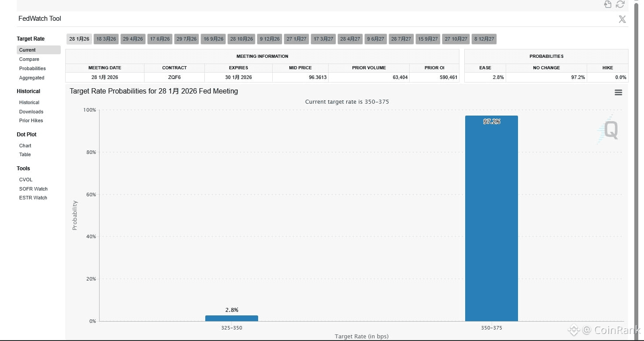Click the Target Rate Probabilities chart title
This screenshot has height=341, width=644.
point(154,91)
